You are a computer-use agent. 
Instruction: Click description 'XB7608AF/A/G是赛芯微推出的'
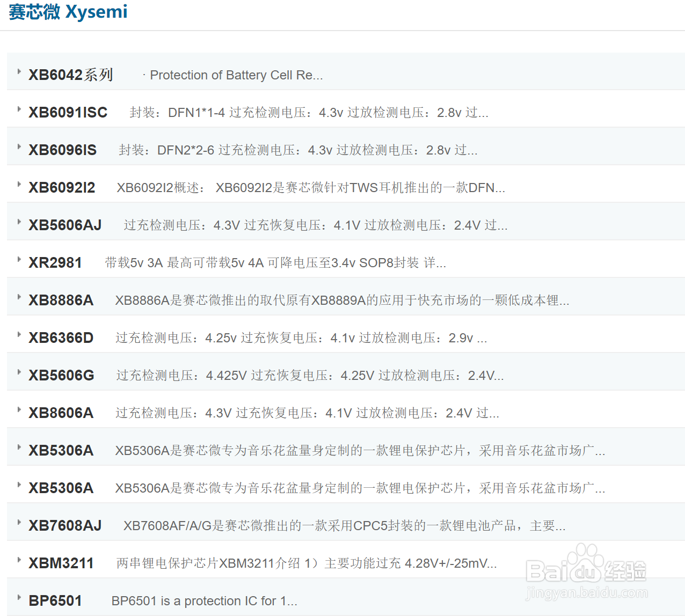pos(344,525)
